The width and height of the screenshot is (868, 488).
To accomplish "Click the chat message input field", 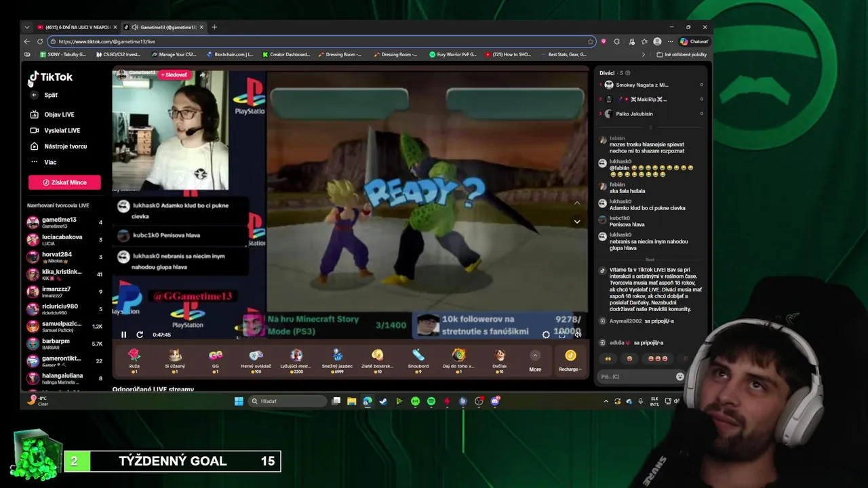I will (x=636, y=376).
